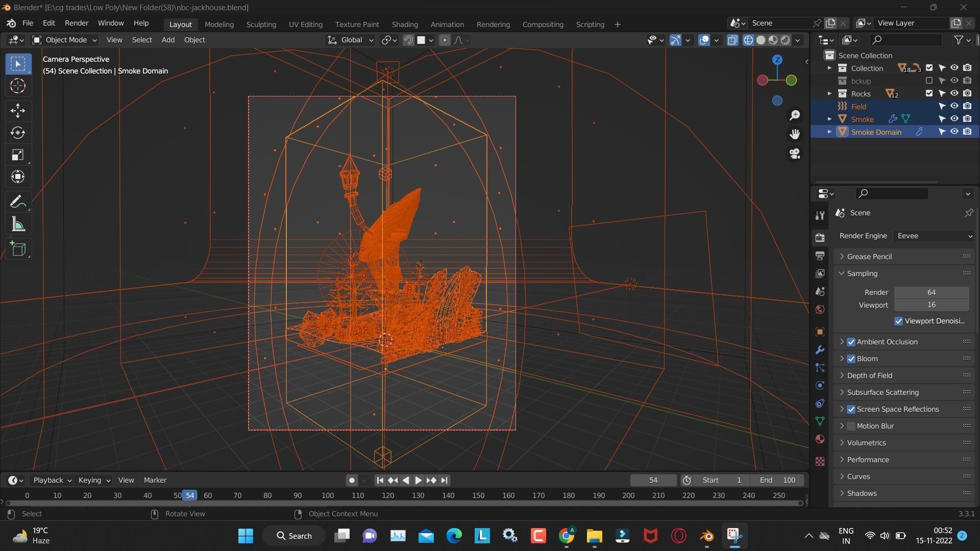
Task: Click the 3D Cursor tool
Action: point(18,86)
